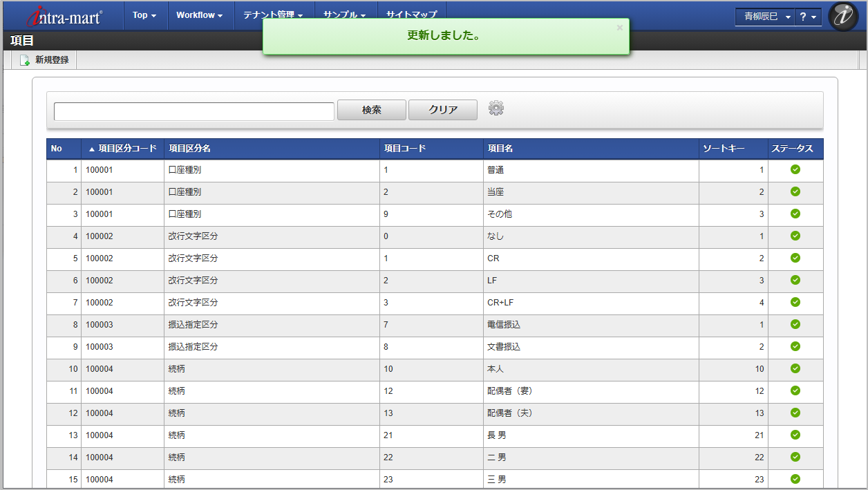Focus the search keyword input field

tap(194, 111)
